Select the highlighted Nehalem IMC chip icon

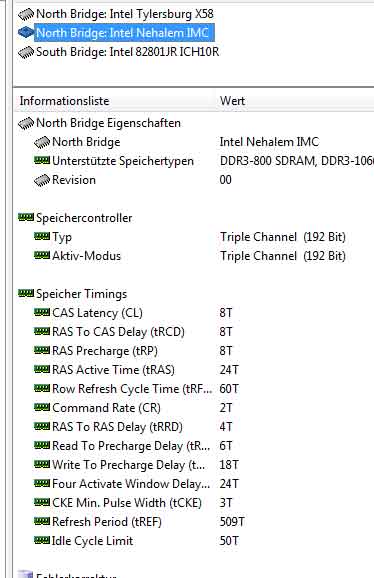click(26, 33)
